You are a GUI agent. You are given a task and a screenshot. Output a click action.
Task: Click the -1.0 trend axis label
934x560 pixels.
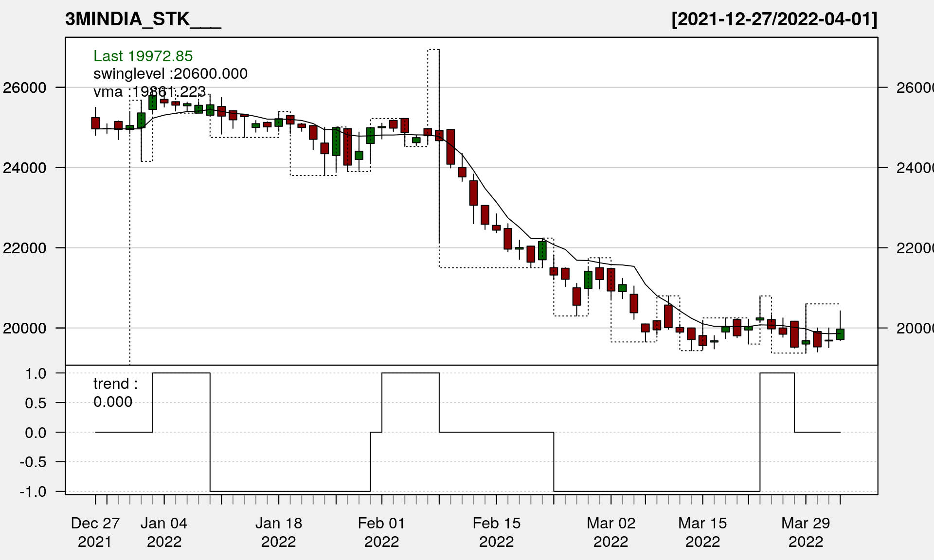33,491
